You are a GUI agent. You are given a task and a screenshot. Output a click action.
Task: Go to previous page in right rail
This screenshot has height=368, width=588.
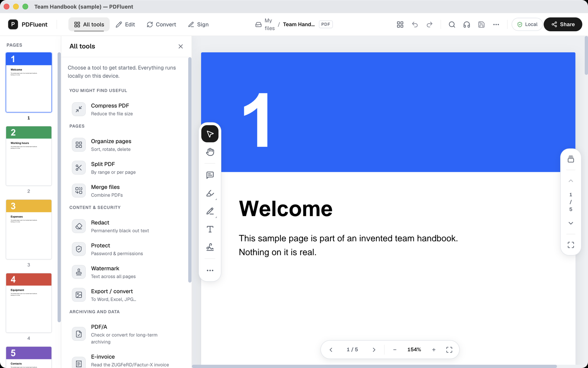(x=571, y=181)
